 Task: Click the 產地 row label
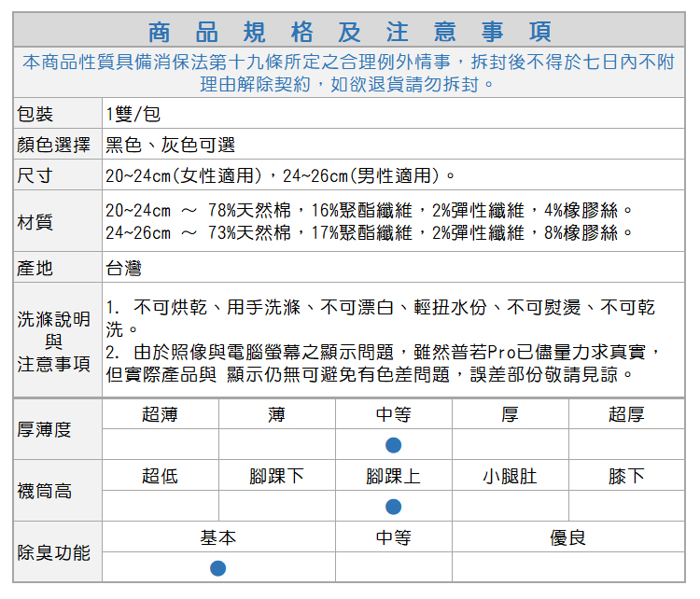(x=35, y=269)
